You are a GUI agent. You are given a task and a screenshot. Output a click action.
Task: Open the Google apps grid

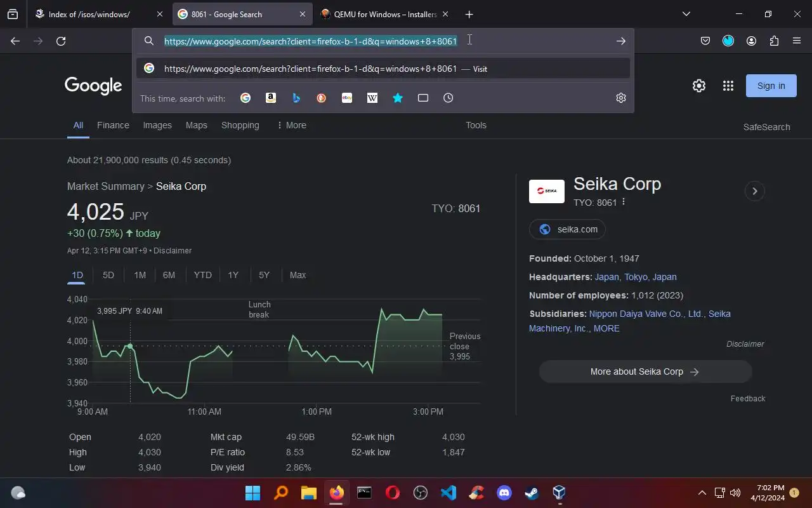pos(728,86)
